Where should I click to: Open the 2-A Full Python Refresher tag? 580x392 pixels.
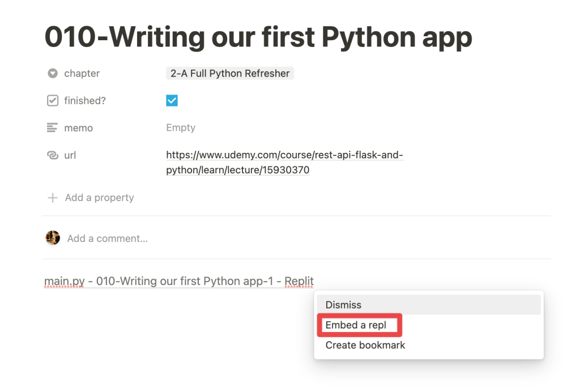pos(230,74)
